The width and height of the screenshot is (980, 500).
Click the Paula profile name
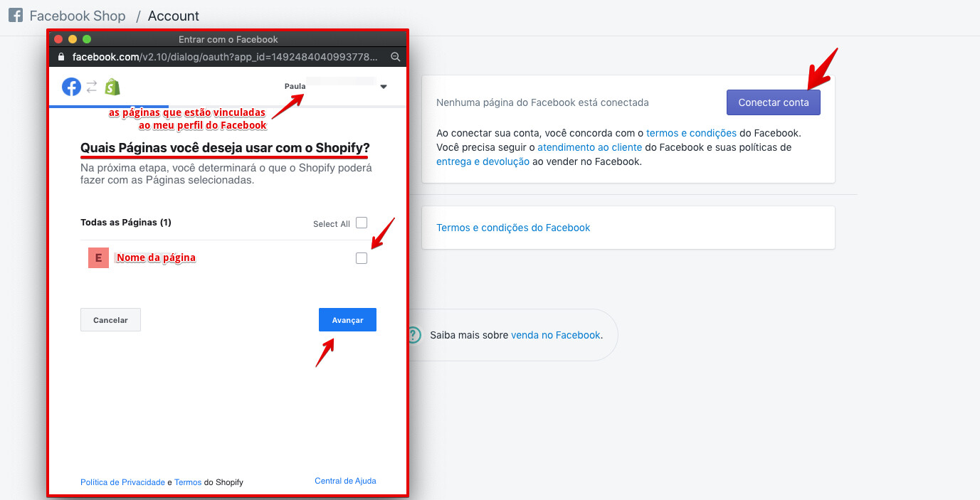pos(295,86)
